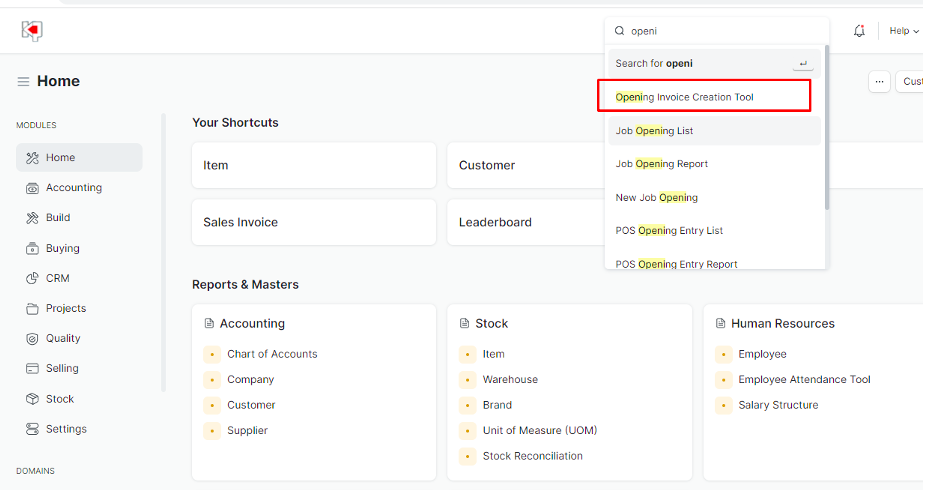Open Chart of Accounts link
Image resolution: width=930 pixels, height=490 pixels.
[x=272, y=354]
